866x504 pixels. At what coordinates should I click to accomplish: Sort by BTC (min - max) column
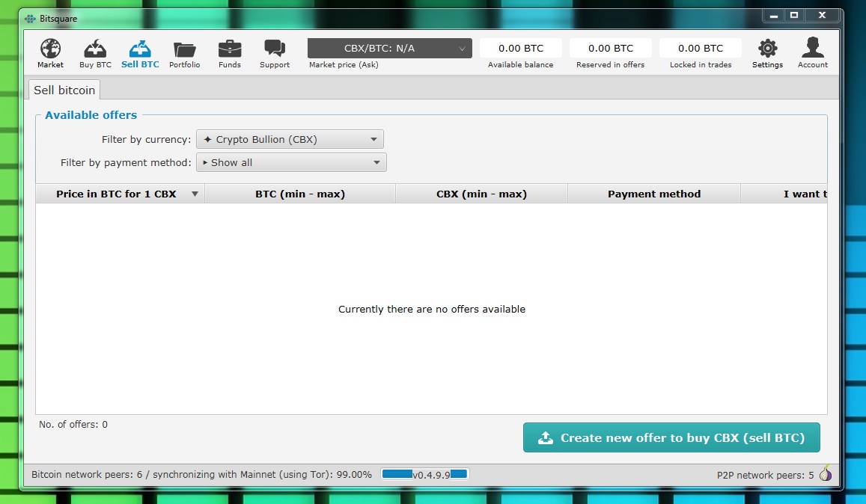(300, 194)
